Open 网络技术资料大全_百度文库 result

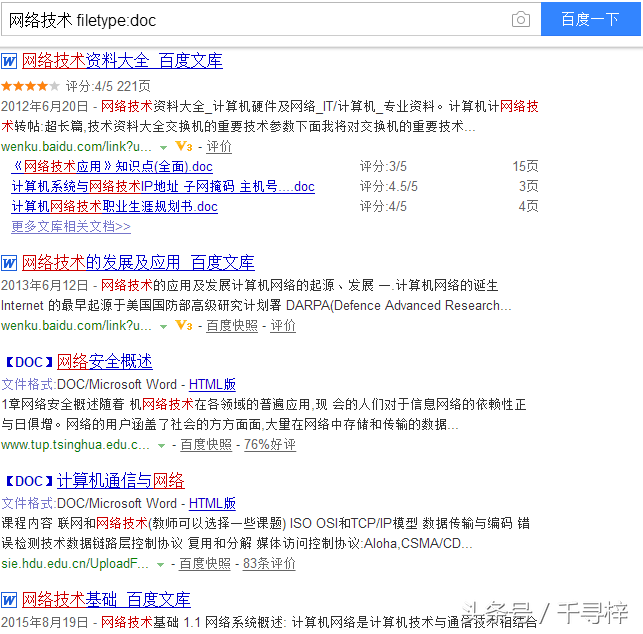click(122, 61)
